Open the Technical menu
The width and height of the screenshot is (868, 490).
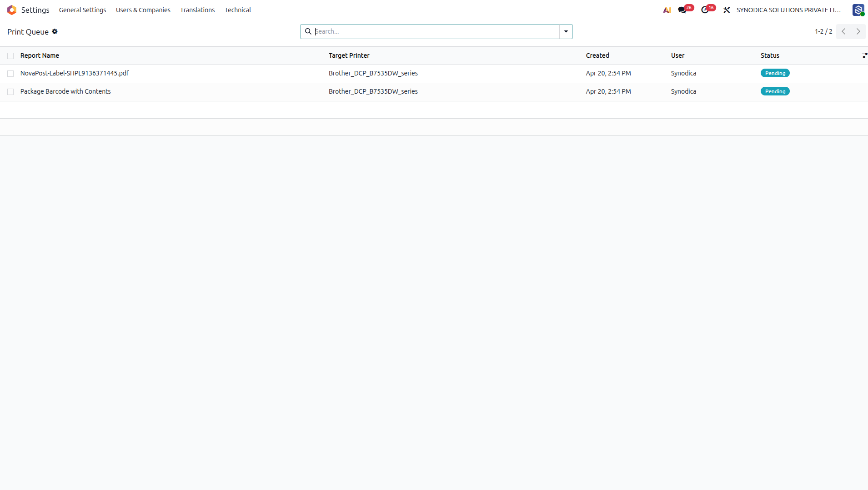coord(237,10)
